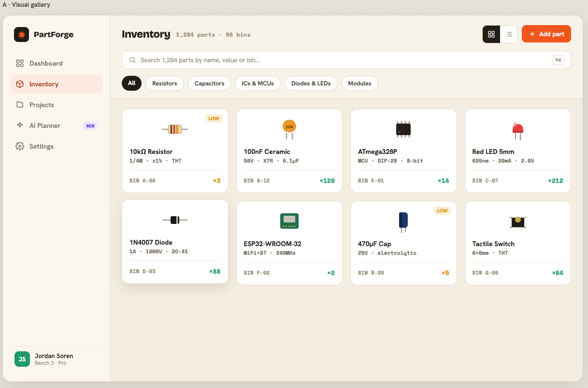Screen dimensions: 588x388
Task: Click BIN G-09 label
Action: click(485, 273)
